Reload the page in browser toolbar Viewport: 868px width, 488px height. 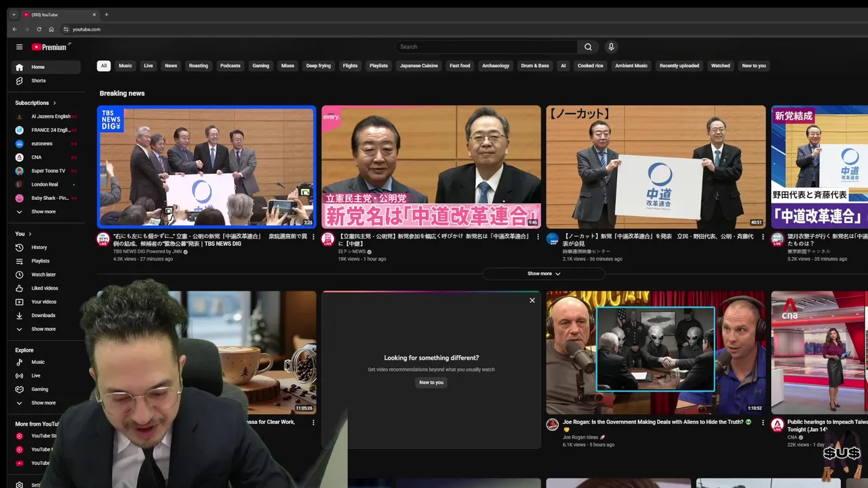(39, 29)
